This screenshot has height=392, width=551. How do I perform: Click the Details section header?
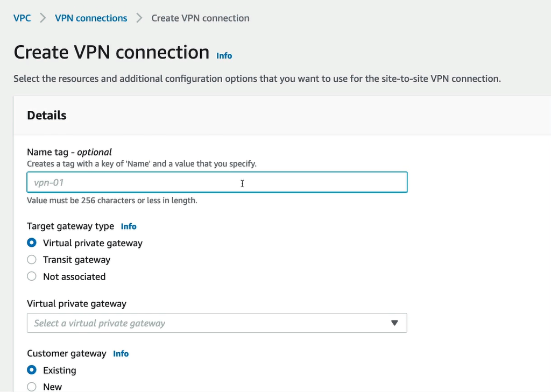(47, 116)
